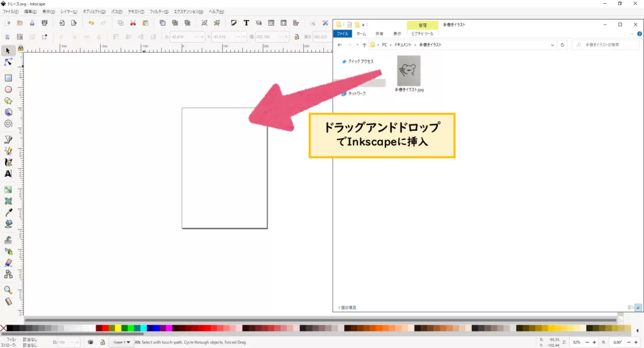Click the Explorer search field
The image size is (644, 348).
point(606,45)
